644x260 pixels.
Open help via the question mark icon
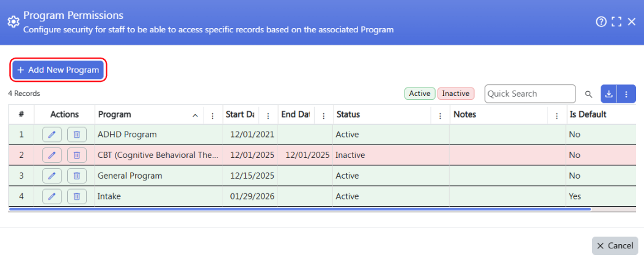point(601,22)
